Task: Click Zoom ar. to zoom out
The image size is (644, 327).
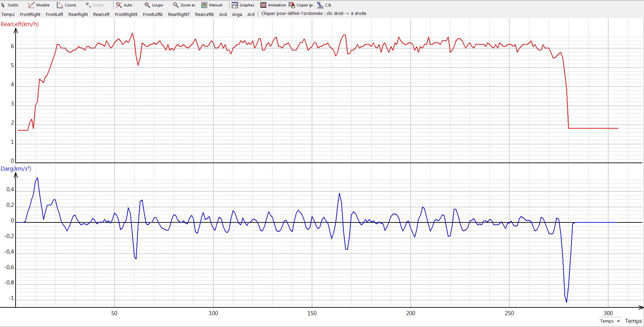Action: coord(184,5)
